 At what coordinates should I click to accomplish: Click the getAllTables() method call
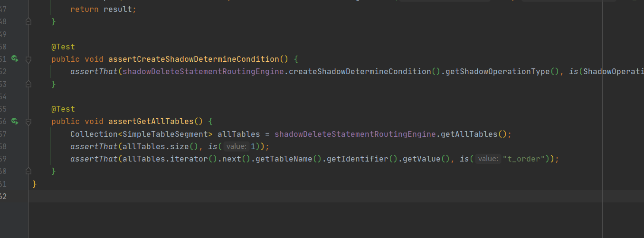[x=474, y=134]
